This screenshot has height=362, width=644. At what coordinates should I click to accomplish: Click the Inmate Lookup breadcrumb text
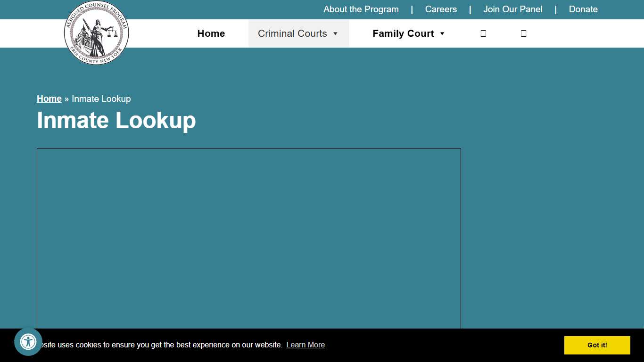(101, 99)
